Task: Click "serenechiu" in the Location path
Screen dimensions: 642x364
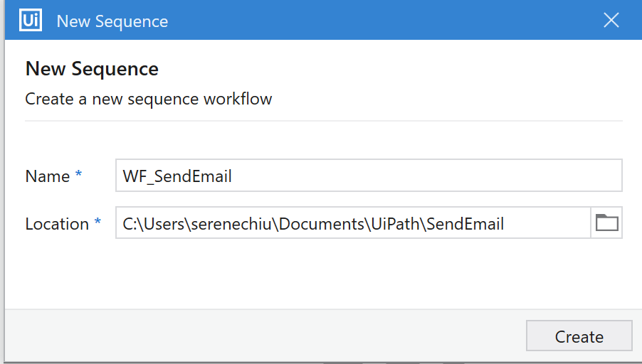Action: click(233, 224)
